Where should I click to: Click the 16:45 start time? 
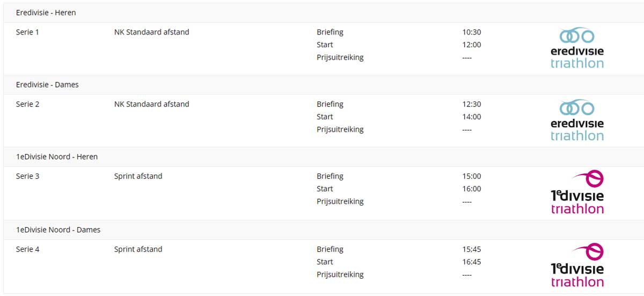pyautogui.click(x=472, y=262)
